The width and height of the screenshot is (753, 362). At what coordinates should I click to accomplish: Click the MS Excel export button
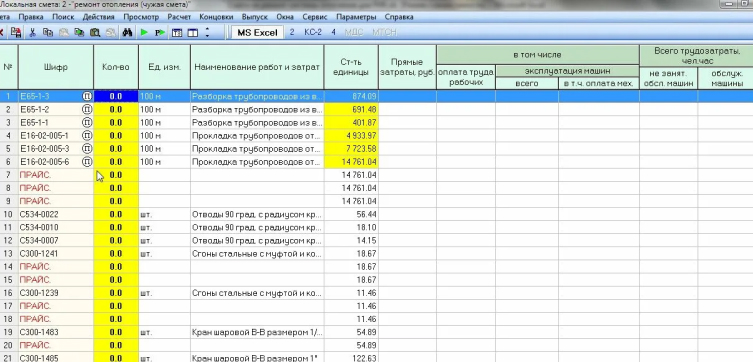coord(257,33)
